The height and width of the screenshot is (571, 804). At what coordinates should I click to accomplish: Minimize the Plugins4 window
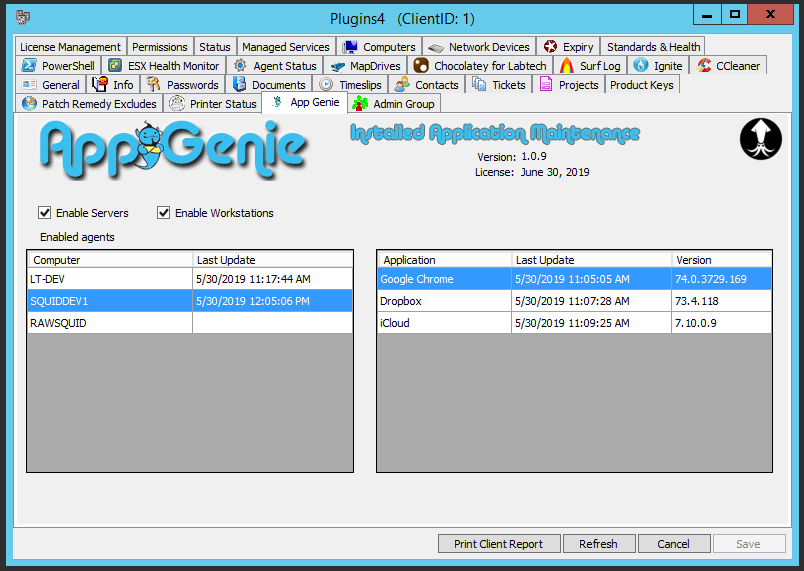707,14
